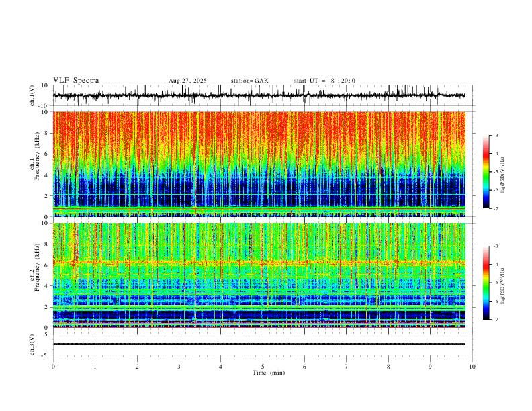
Task: Select the "start UT = 8 :20: 0" text
Action: [324, 81]
